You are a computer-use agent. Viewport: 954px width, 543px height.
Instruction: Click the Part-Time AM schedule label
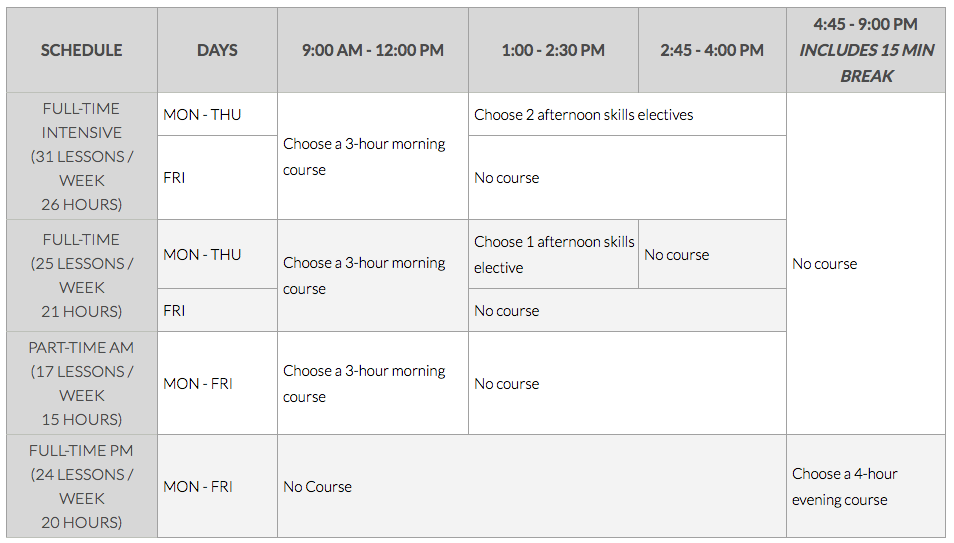82,383
